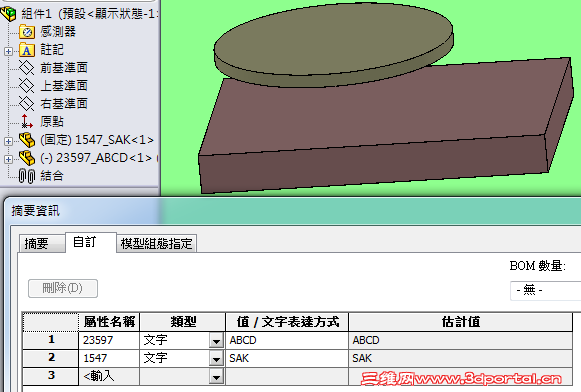Open type dropdown in row 3
Viewport: 581px width, 392px height.
216,377
